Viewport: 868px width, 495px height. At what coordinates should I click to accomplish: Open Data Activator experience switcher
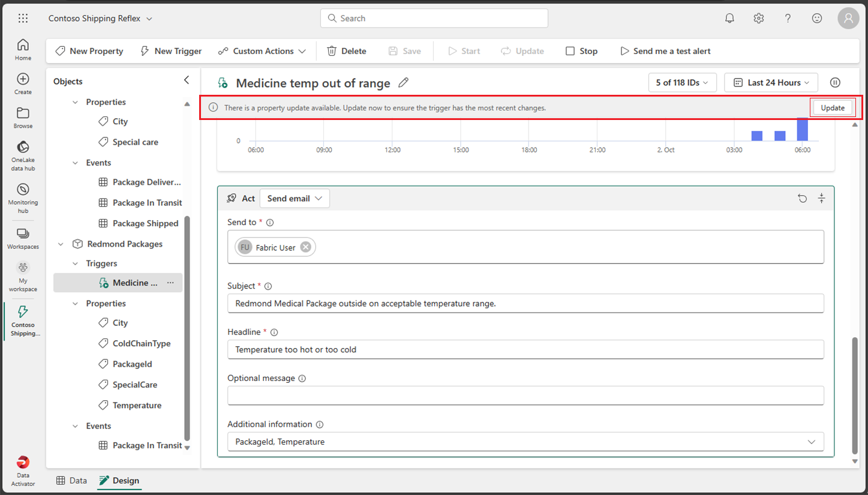tap(23, 470)
